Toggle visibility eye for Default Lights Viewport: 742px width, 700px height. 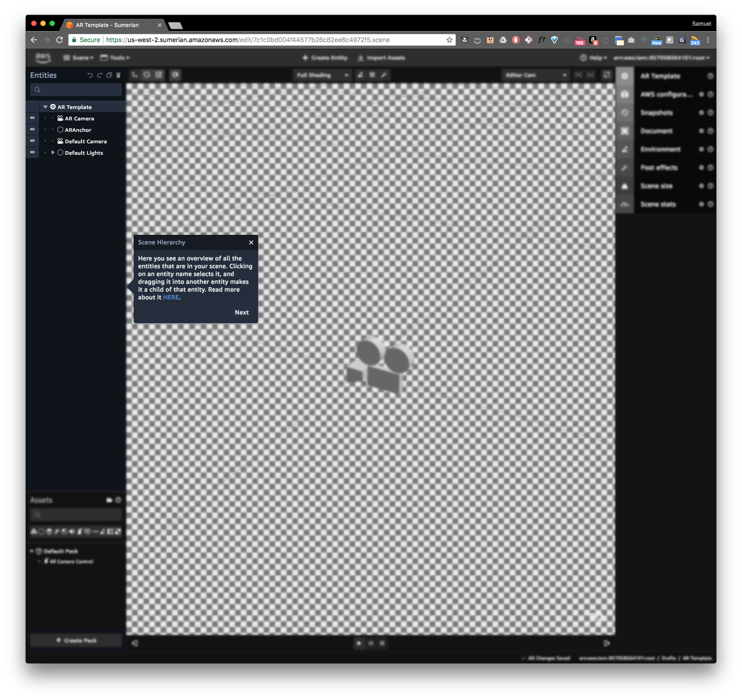tap(32, 152)
